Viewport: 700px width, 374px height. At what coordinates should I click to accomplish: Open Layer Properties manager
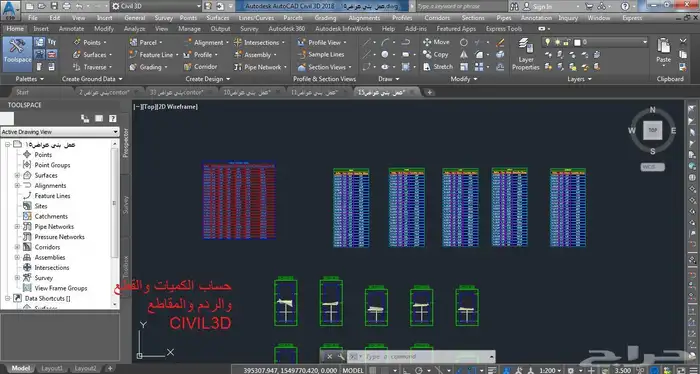point(525,54)
